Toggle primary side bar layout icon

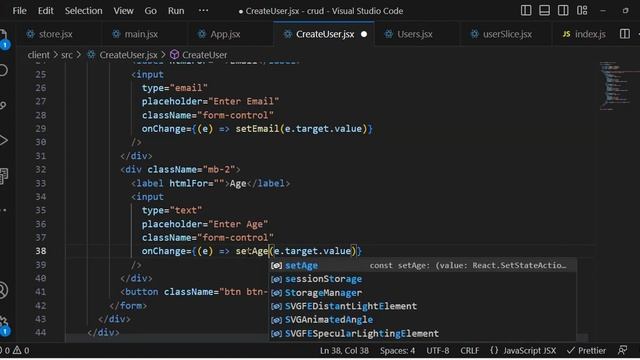click(526, 11)
